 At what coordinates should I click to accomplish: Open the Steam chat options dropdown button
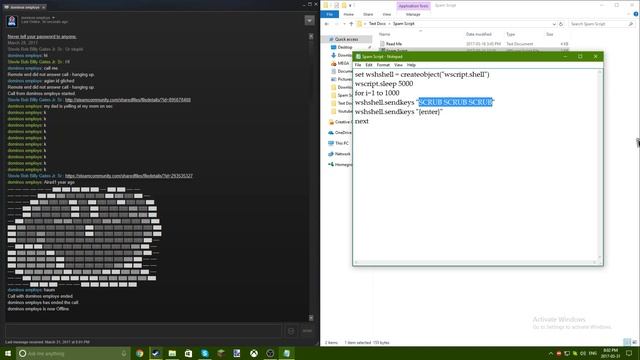pyautogui.click(x=309, y=20)
